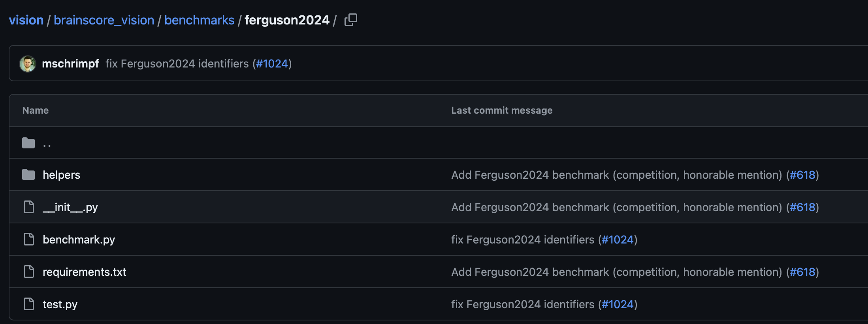Open the mschrimpf author profile link
Image resolution: width=868 pixels, height=324 pixels.
(x=70, y=64)
